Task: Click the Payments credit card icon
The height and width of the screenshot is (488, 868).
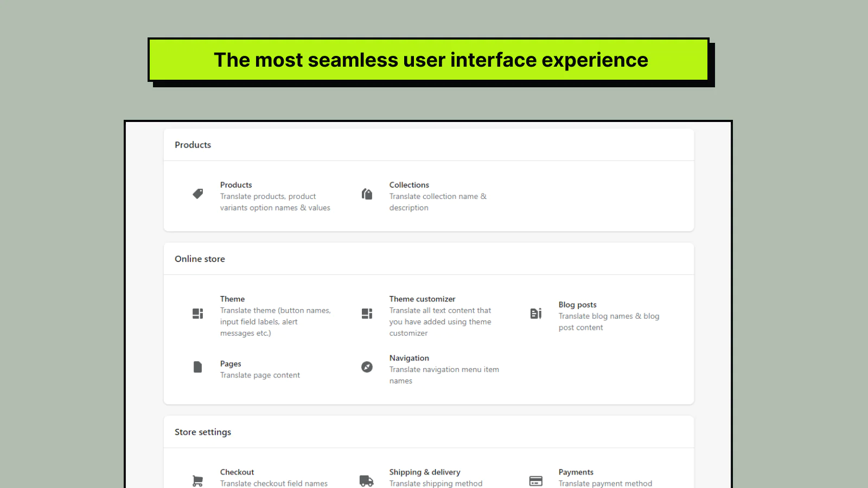Action: click(x=536, y=480)
